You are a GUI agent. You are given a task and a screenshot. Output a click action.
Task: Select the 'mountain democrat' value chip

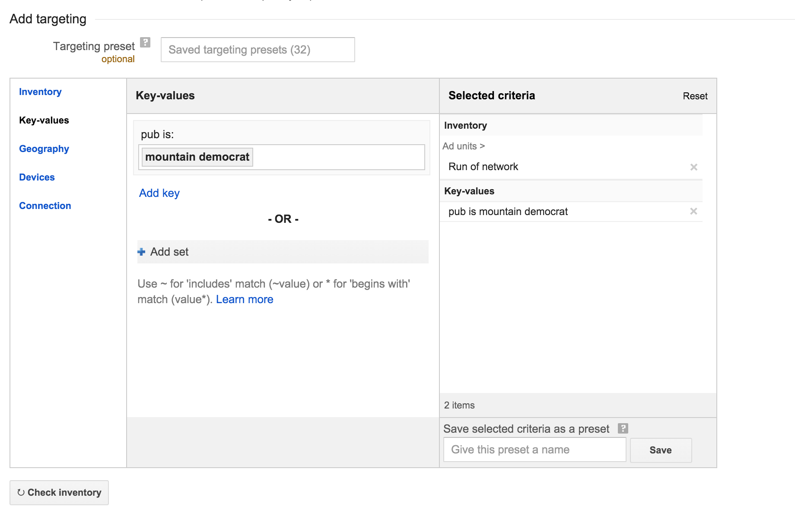[x=197, y=157]
